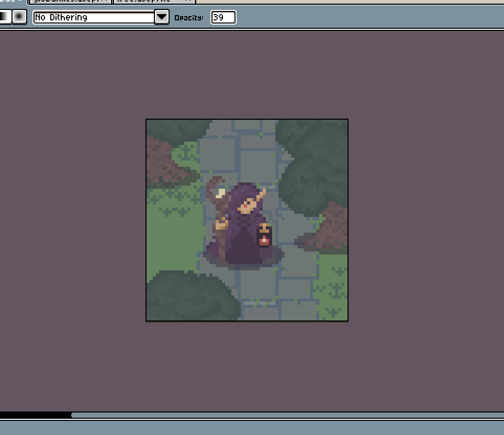504x435 pixels.
Task: Click the Opacity value field showing 39
Action: pos(223,17)
